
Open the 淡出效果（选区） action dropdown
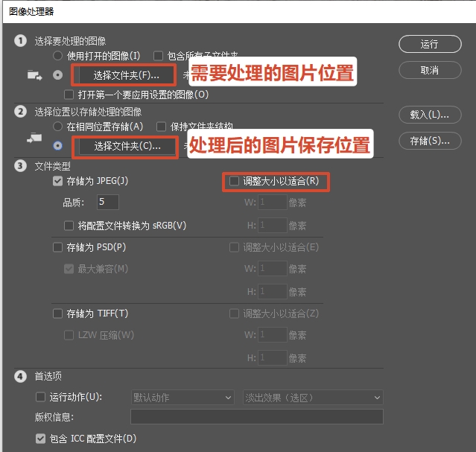click(x=313, y=398)
